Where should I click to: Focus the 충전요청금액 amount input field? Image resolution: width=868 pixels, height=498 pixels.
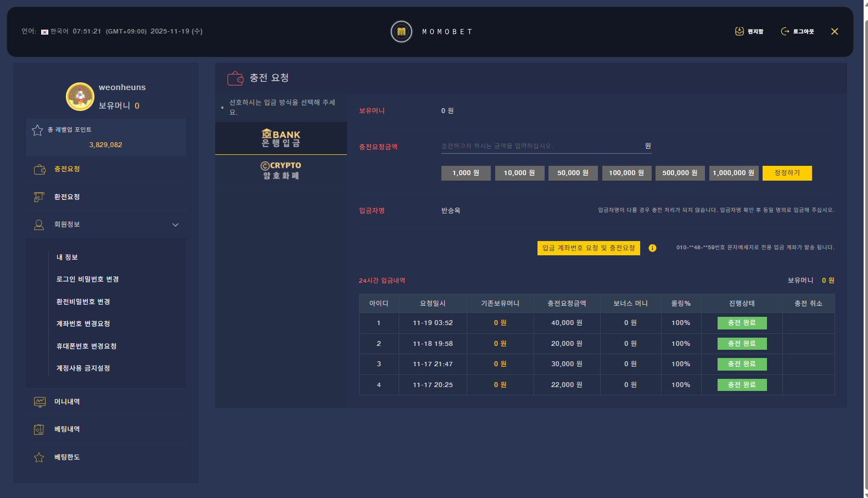[x=541, y=146]
